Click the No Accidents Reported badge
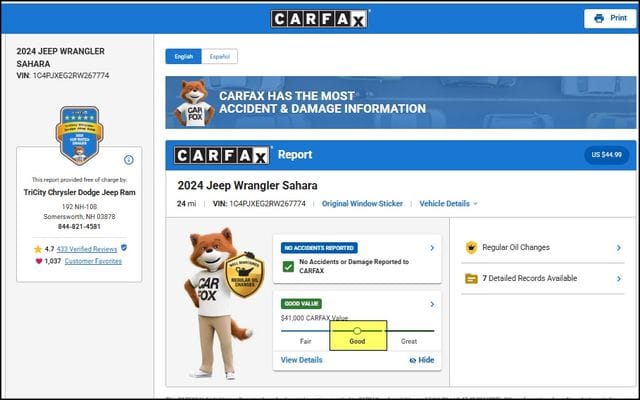This screenshot has width=640, height=400. pos(319,248)
